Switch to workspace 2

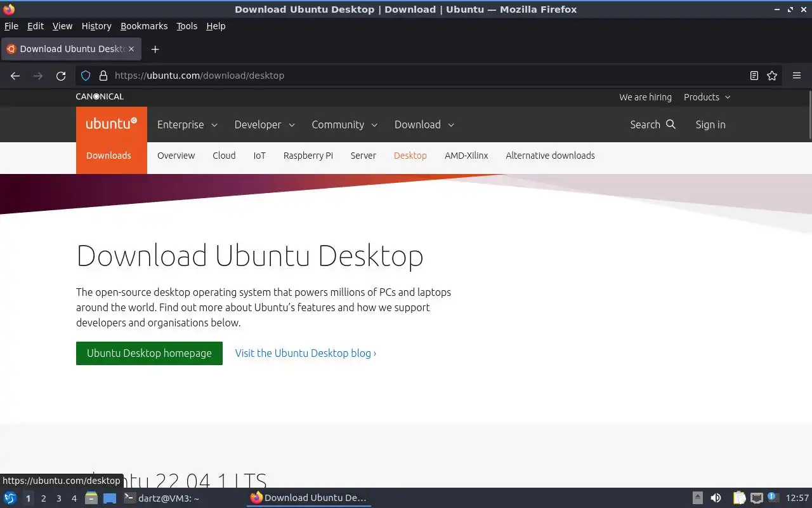pyautogui.click(x=43, y=498)
